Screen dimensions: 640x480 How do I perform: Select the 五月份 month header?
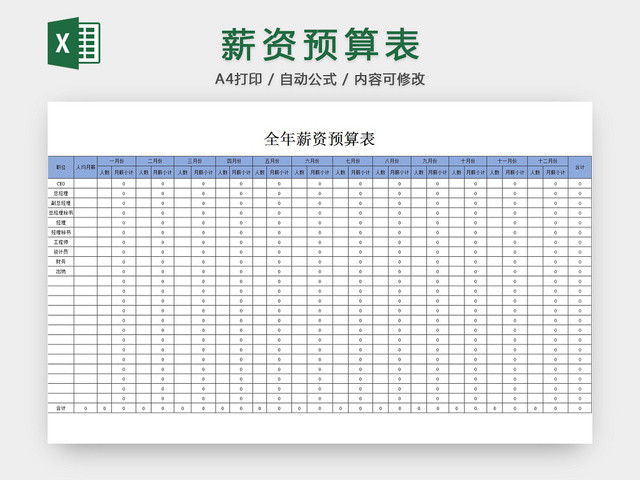(x=272, y=161)
